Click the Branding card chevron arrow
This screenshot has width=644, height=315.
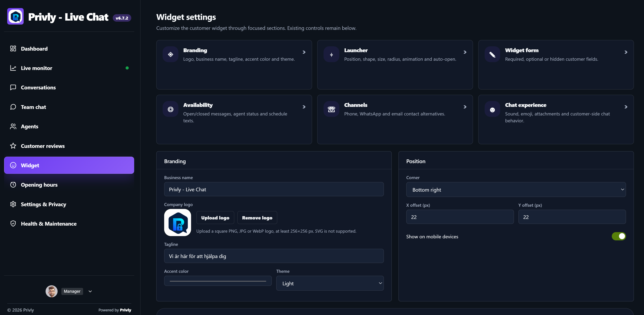[304, 52]
